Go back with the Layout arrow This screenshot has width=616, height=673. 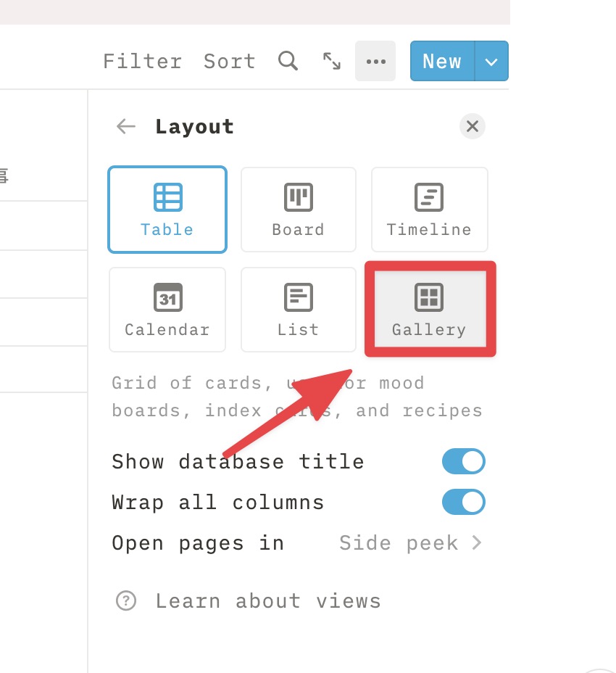click(125, 127)
